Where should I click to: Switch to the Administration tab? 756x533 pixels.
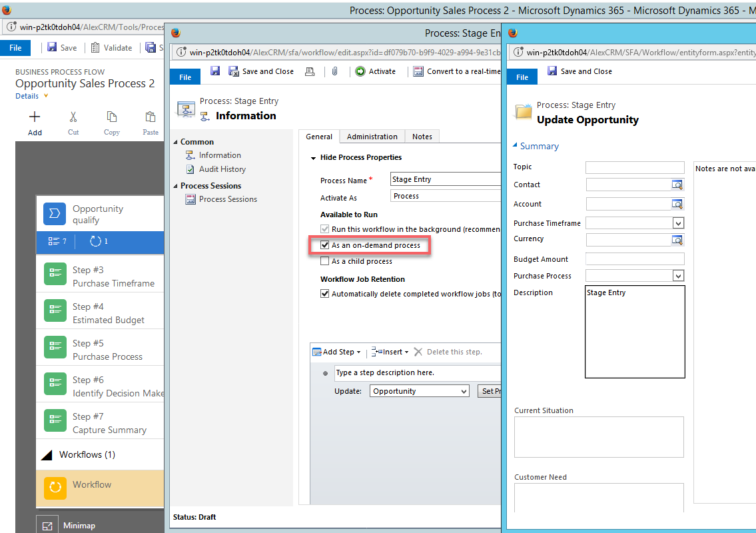click(371, 136)
